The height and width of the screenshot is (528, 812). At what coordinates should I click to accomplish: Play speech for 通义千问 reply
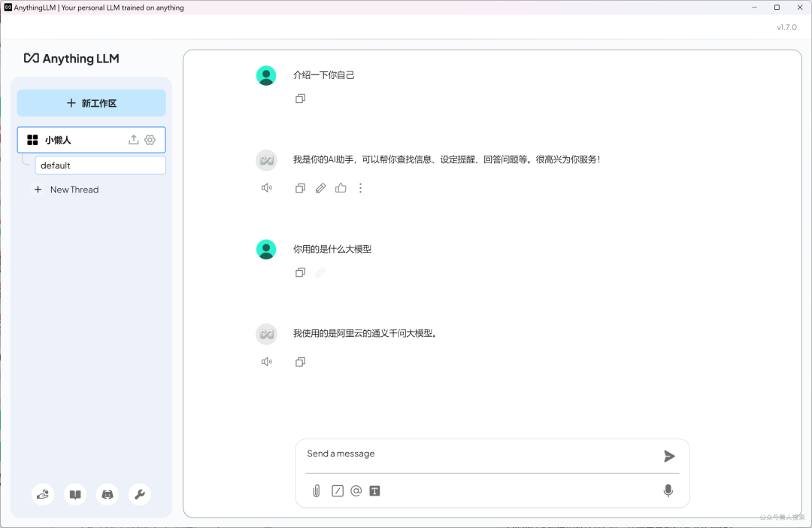(267, 362)
